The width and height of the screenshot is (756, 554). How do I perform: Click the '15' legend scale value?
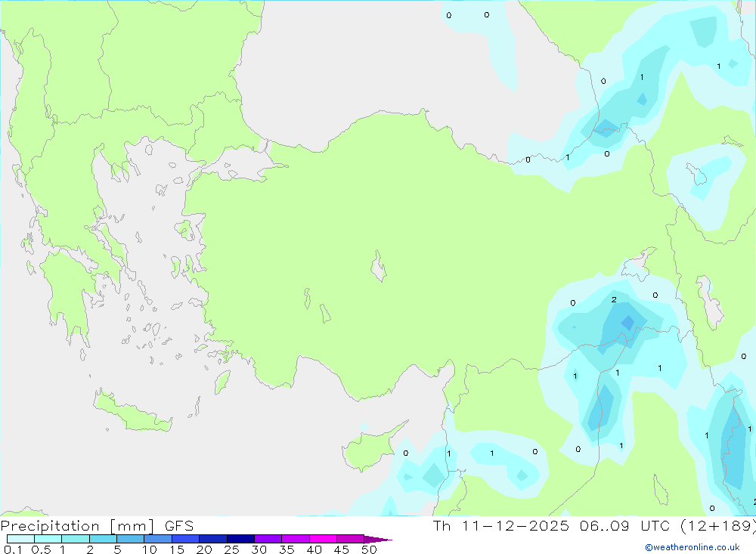point(177,549)
